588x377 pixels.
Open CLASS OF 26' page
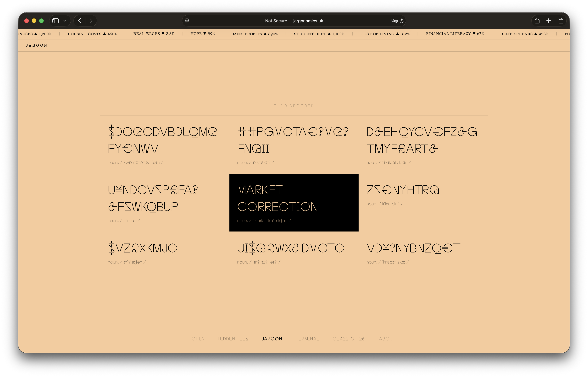coord(349,339)
